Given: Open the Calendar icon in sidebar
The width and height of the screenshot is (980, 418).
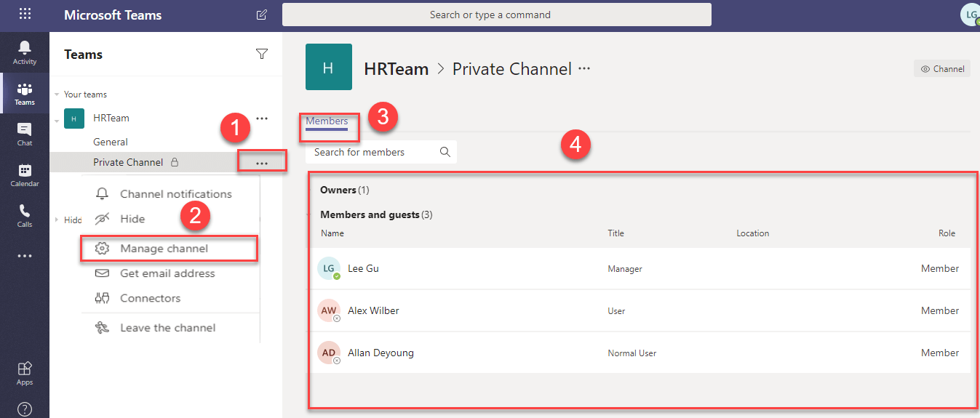Looking at the screenshot, I should click(x=25, y=174).
